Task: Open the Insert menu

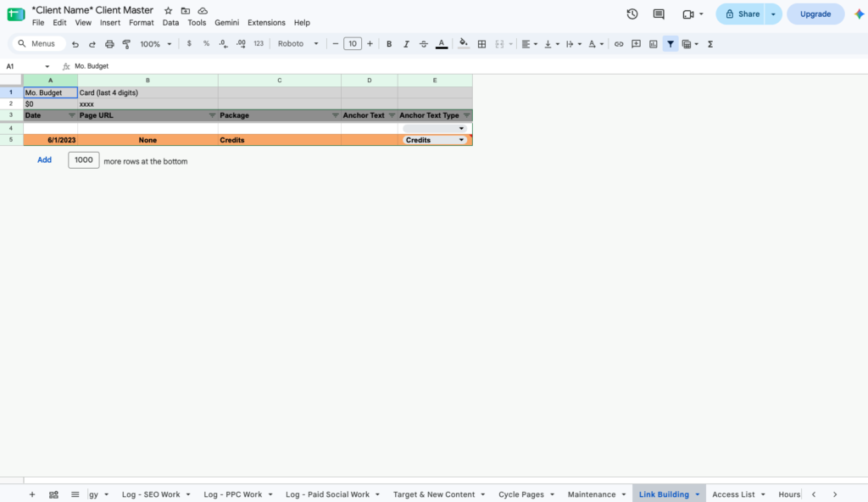Action: tap(110, 23)
